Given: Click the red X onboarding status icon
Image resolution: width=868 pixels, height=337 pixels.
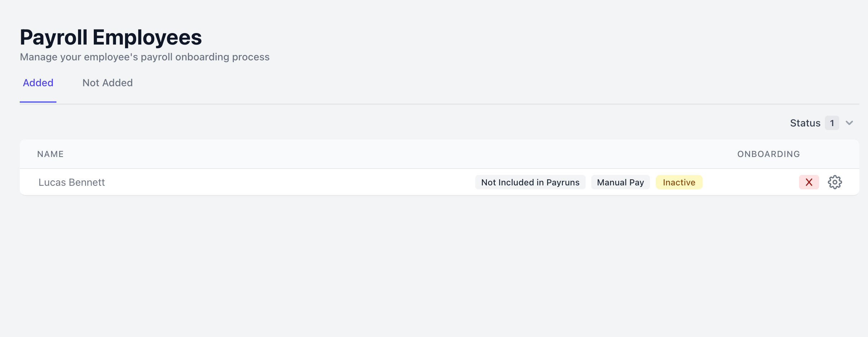Looking at the screenshot, I should (x=809, y=182).
